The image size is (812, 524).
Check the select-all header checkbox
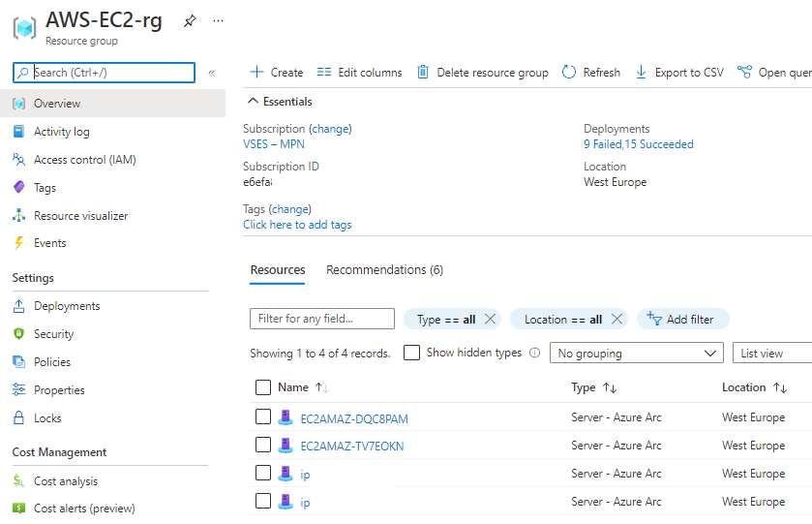click(x=263, y=387)
